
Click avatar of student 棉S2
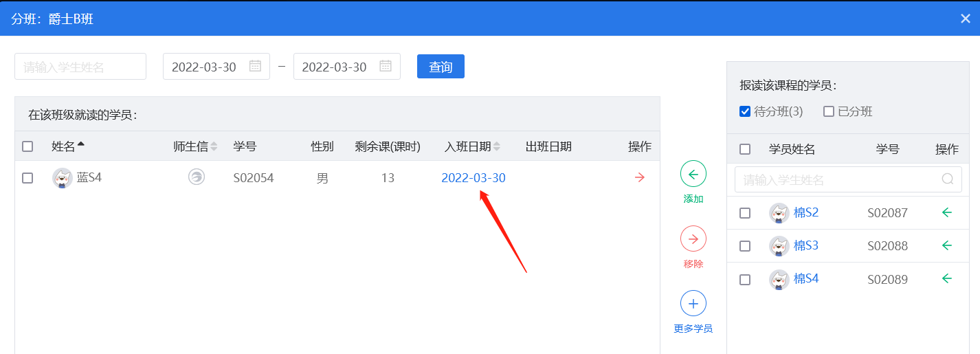pos(779,213)
